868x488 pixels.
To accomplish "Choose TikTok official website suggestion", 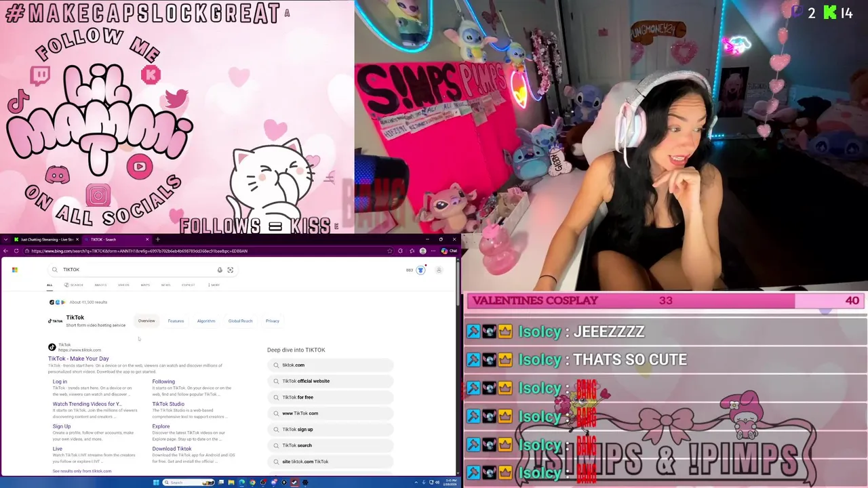I will coord(330,381).
